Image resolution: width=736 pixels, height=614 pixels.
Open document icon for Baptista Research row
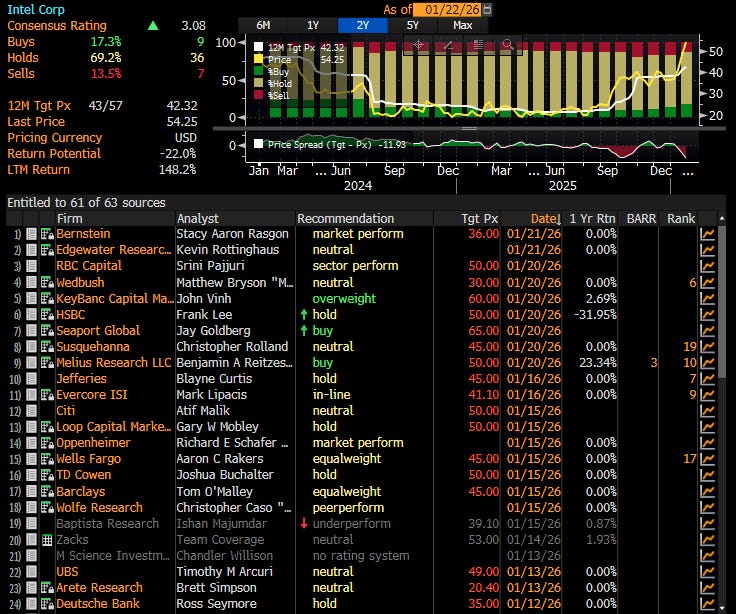coord(31,524)
